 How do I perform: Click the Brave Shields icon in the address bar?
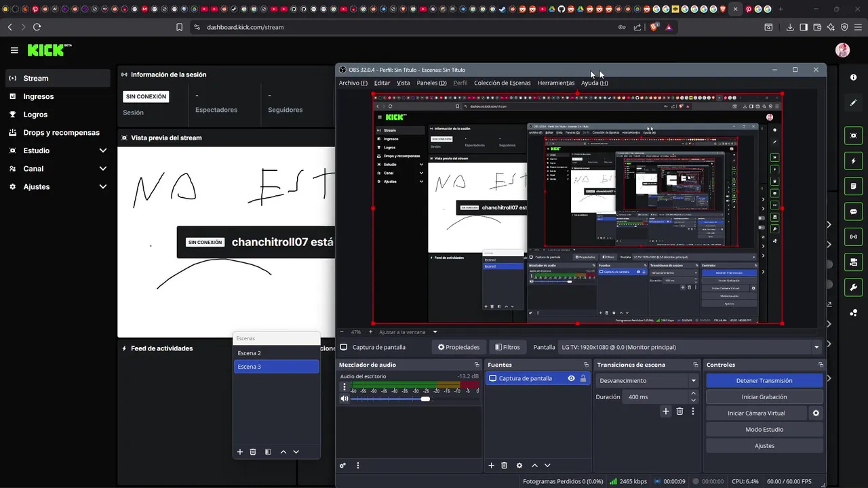pyautogui.click(x=654, y=27)
